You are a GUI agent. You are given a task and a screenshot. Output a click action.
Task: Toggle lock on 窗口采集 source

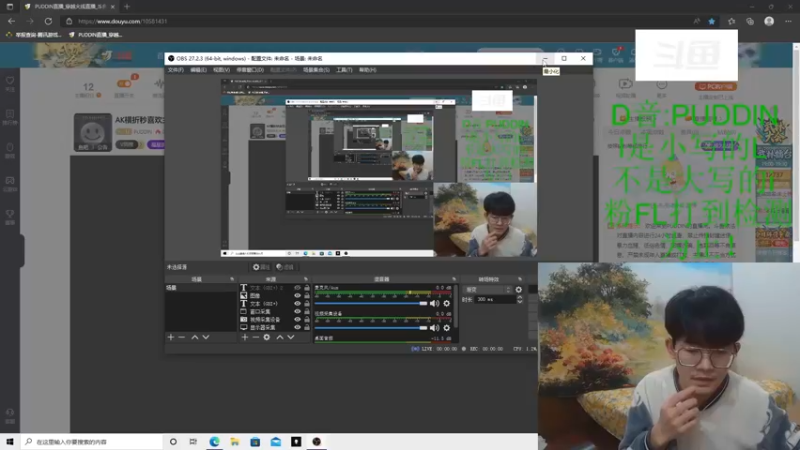coord(307,311)
